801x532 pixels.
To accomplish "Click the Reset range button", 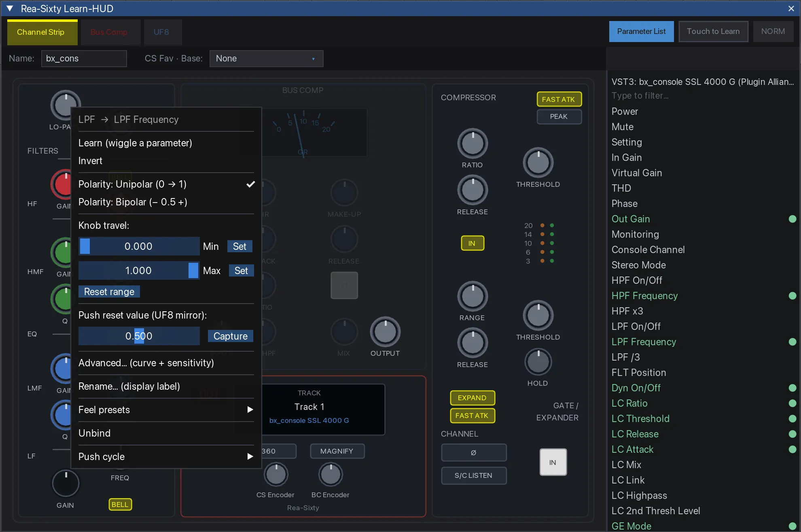I will [109, 292].
